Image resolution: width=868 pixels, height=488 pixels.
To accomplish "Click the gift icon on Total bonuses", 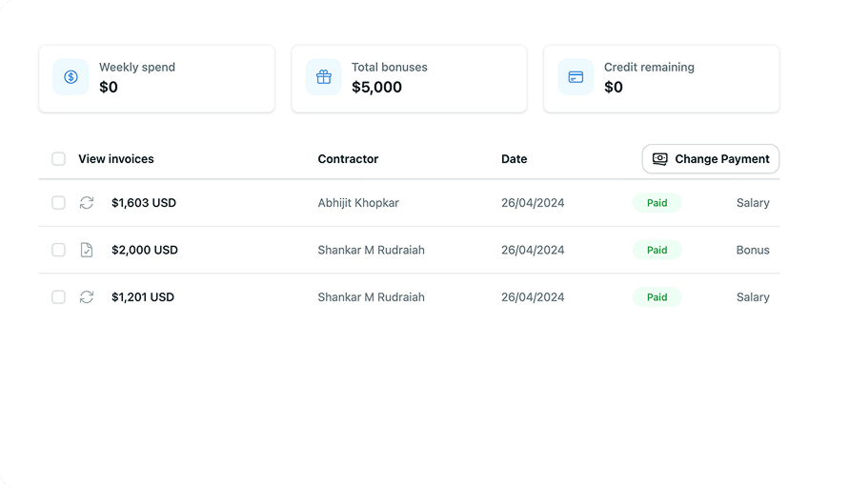I will coord(323,77).
